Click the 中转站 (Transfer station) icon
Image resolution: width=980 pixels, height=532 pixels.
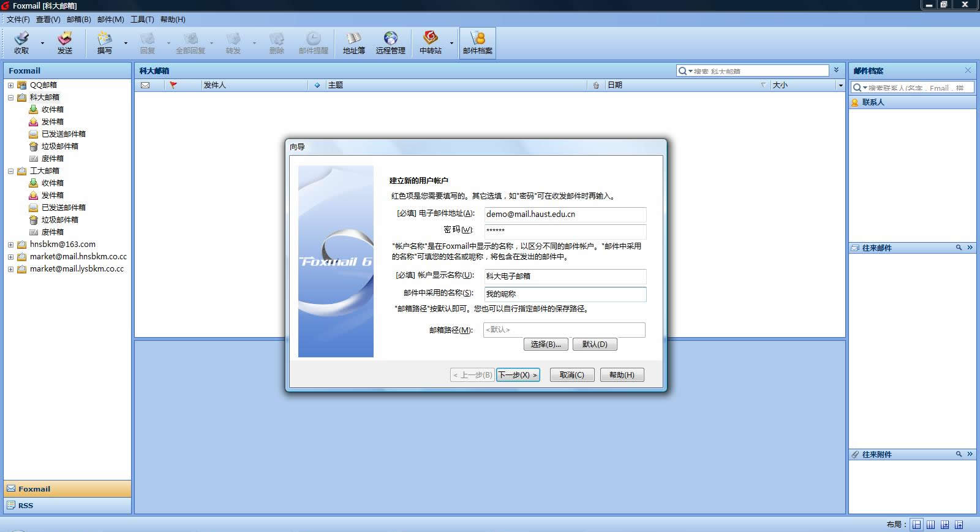tap(431, 43)
